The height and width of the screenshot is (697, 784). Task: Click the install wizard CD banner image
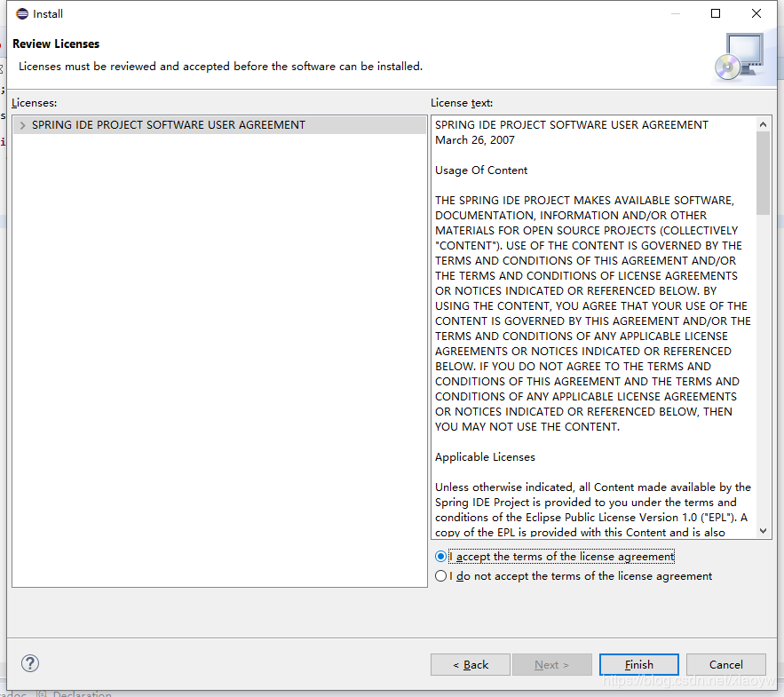coord(740,58)
